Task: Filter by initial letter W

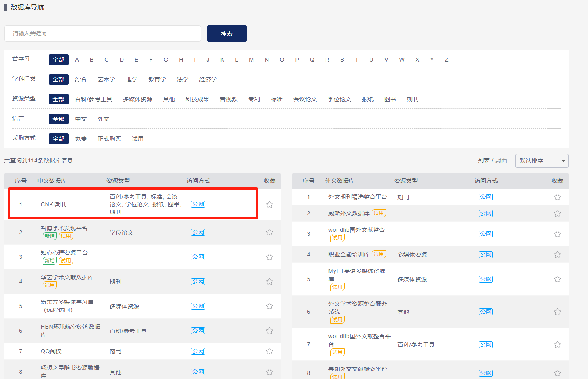Action: coord(402,60)
